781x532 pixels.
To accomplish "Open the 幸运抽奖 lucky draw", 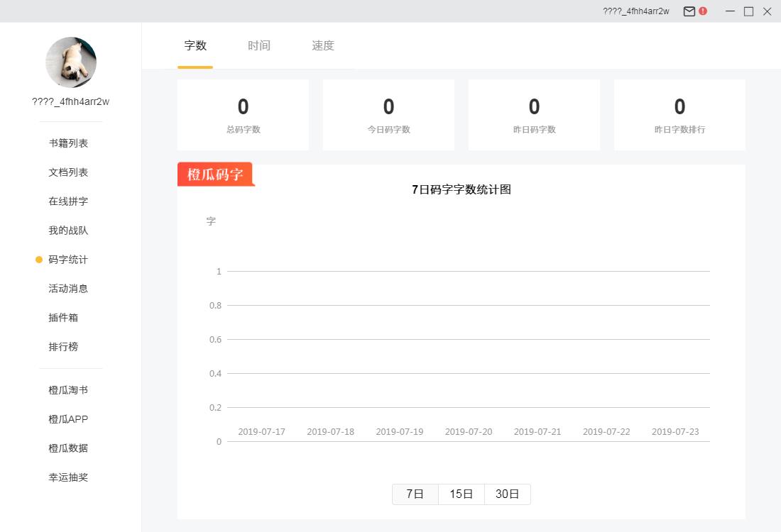I will (x=68, y=477).
